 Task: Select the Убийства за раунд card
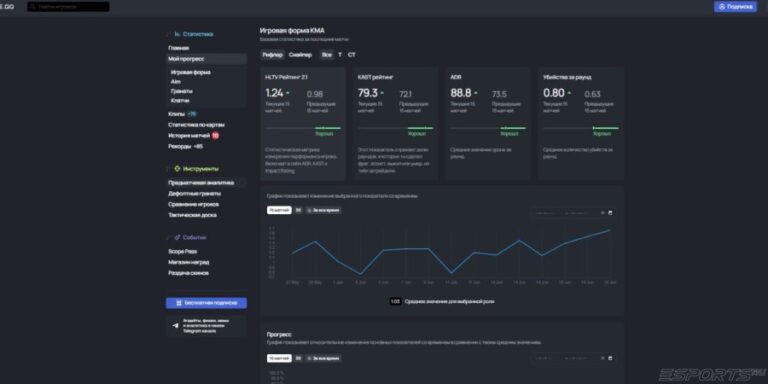point(581,123)
